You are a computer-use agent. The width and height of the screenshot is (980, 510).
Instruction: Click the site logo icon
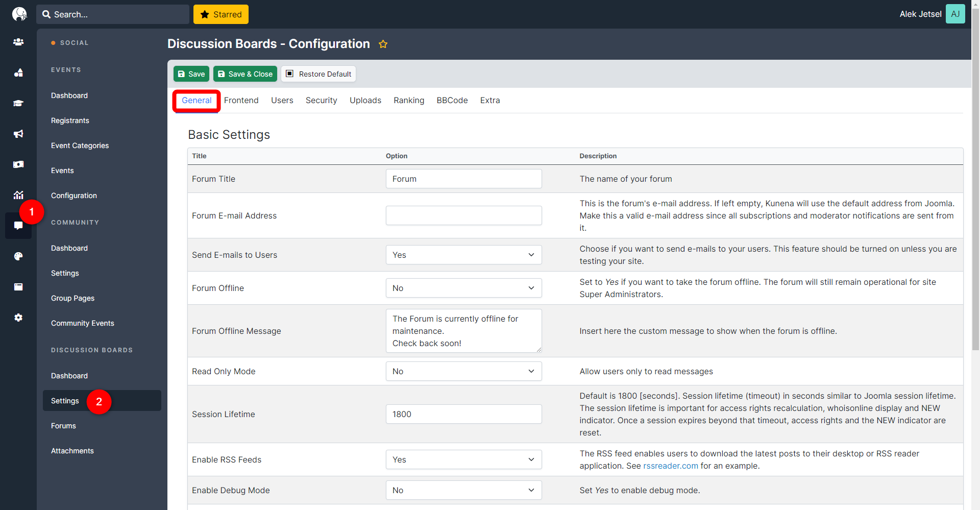[x=19, y=14]
